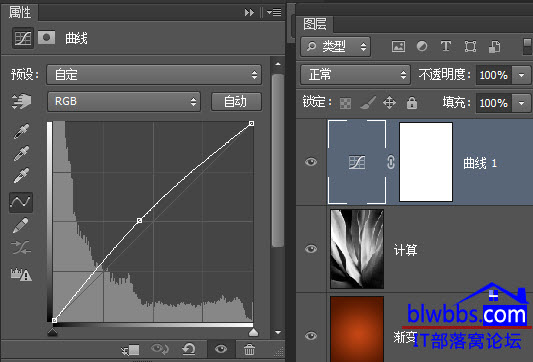Screen dimensions: 533x362
Task: Click the white point input slider triangle
Action: point(253,332)
